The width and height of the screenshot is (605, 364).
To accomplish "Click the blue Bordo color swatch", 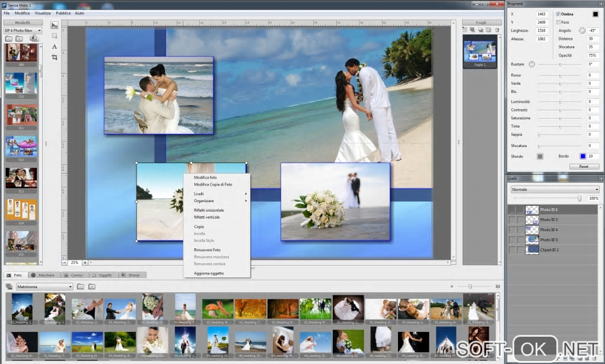I will 582,157.
